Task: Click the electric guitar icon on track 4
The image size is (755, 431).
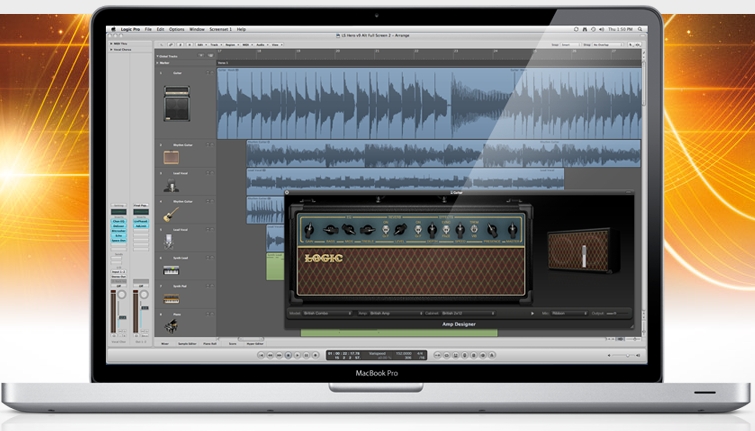Action: (x=171, y=214)
